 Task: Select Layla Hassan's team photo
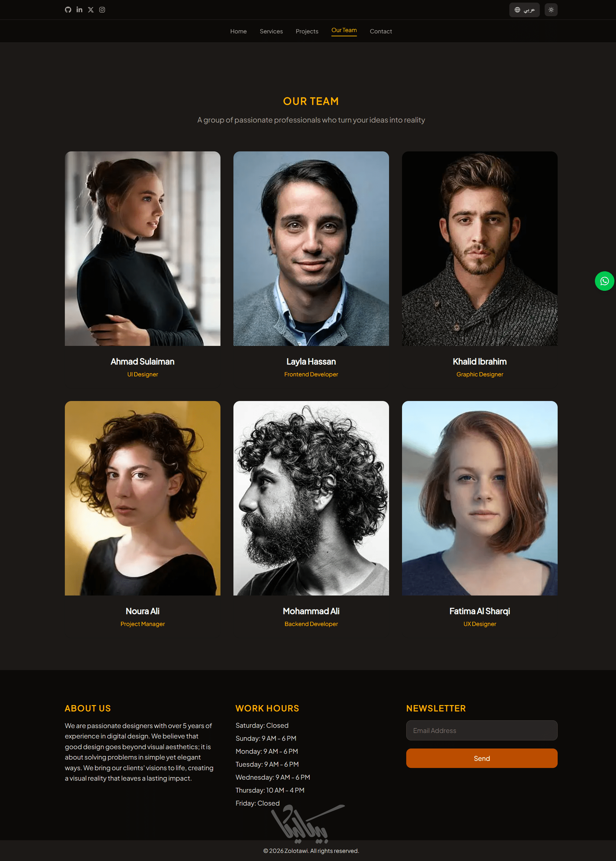[311, 248]
